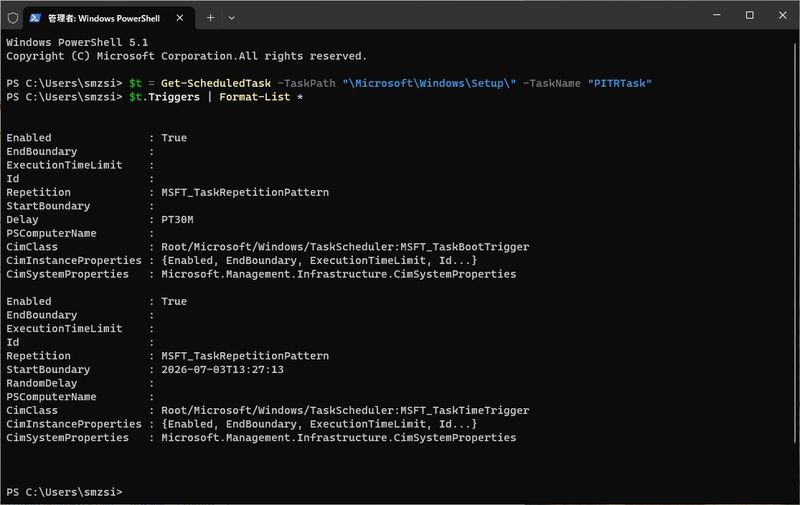Click the Get-ScheduledTask command text
This screenshot has width=800, height=505.
point(216,83)
